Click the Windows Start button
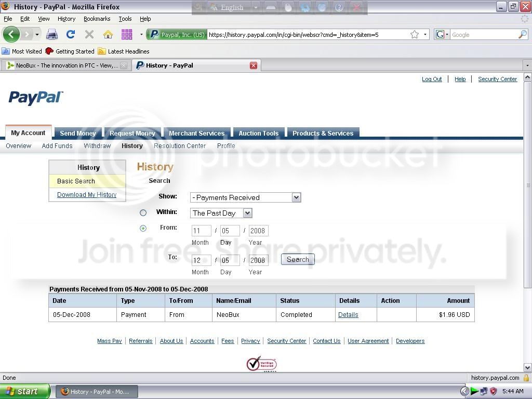 point(25,391)
